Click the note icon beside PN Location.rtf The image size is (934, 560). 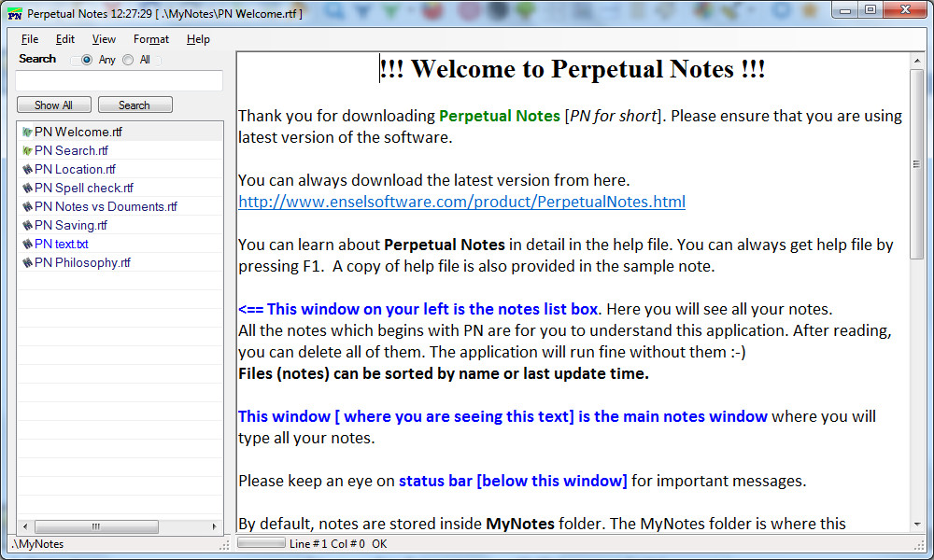click(x=27, y=170)
